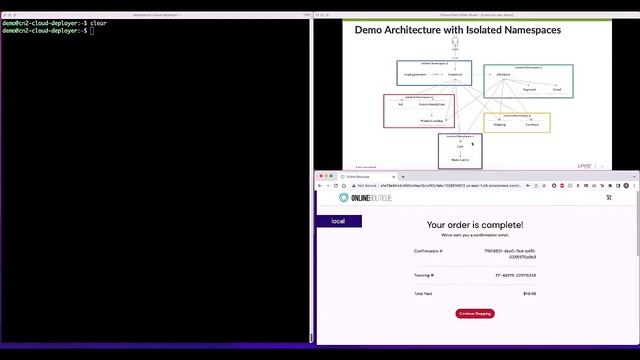Viewport: 640px width, 360px height.
Task: Select the Online Boutique browser tab
Action: tap(367, 177)
